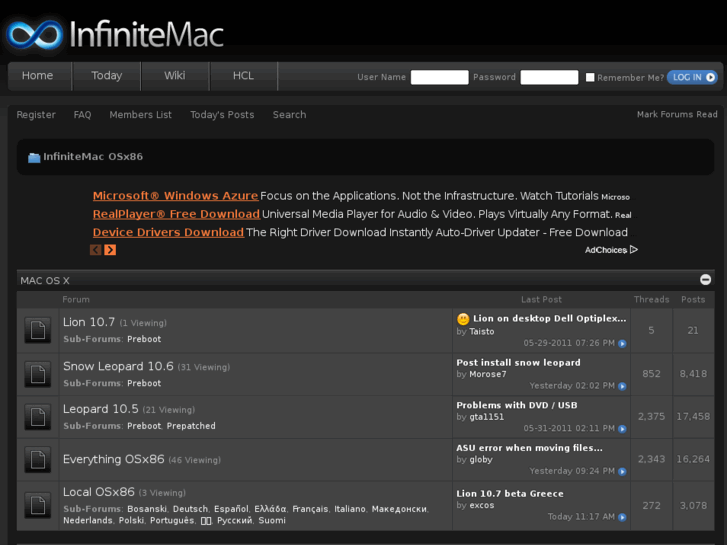The width and height of the screenshot is (727, 545).
Task: Open the Everything OSx86 forum
Action: click(114, 459)
